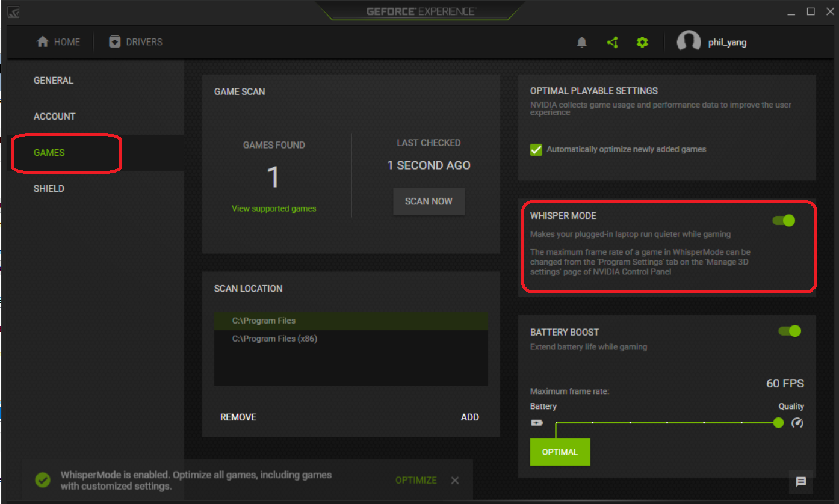839x504 pixels.
Task: Select C:\Program Files scan location
Action: (351, 321)
